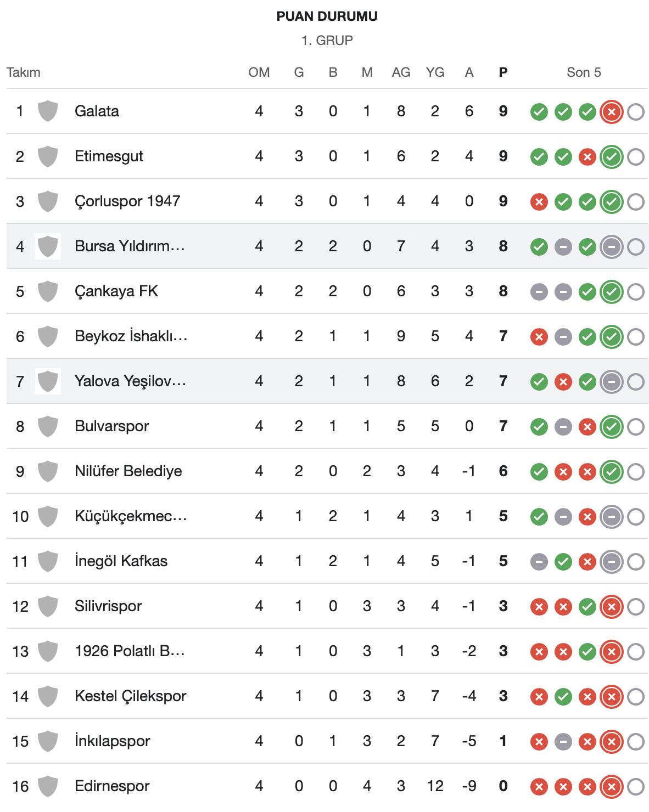
Task: Click Bursa Yıldırım's circled gray draw icon
Action: click(611, 247)
